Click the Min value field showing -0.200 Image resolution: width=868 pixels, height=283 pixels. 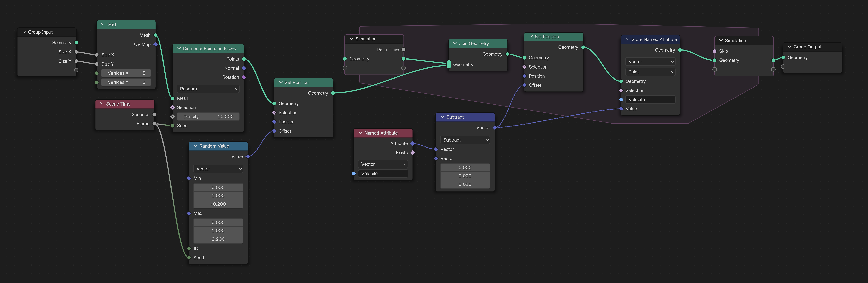click(x=218, y=204)
